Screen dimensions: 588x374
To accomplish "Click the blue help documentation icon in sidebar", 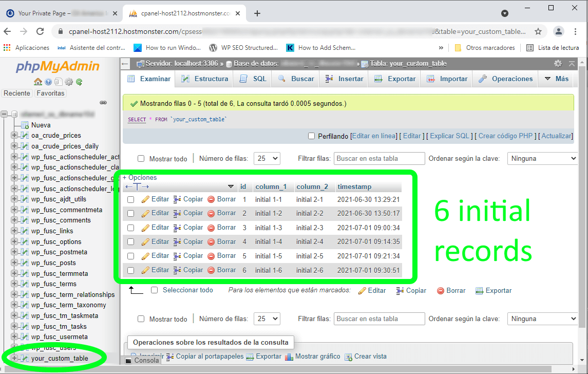I will 48,82.
